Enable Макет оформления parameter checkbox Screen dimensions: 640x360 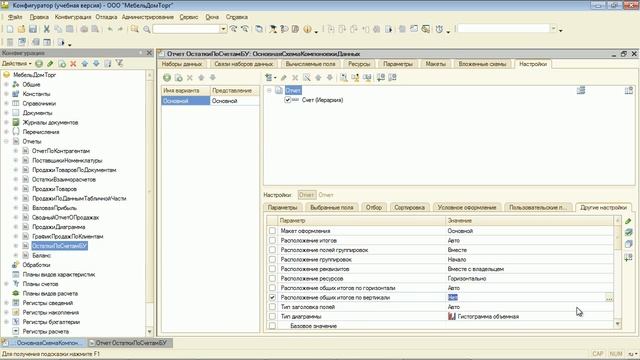pos(272,231)
